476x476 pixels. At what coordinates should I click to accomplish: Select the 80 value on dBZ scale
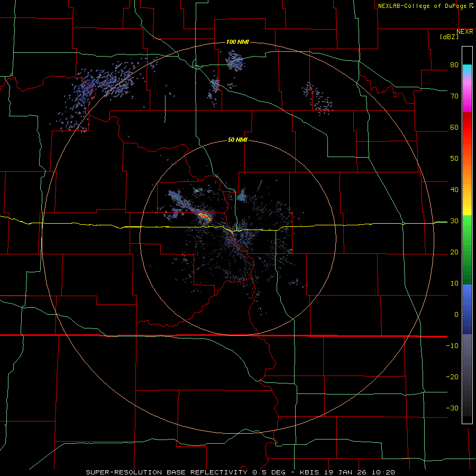tap(454, 65)
